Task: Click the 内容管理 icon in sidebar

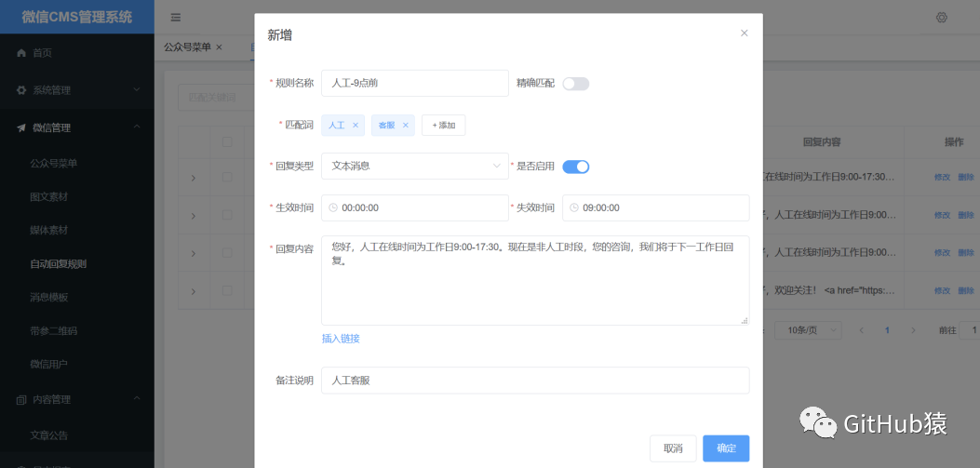Action: point(21,400)
